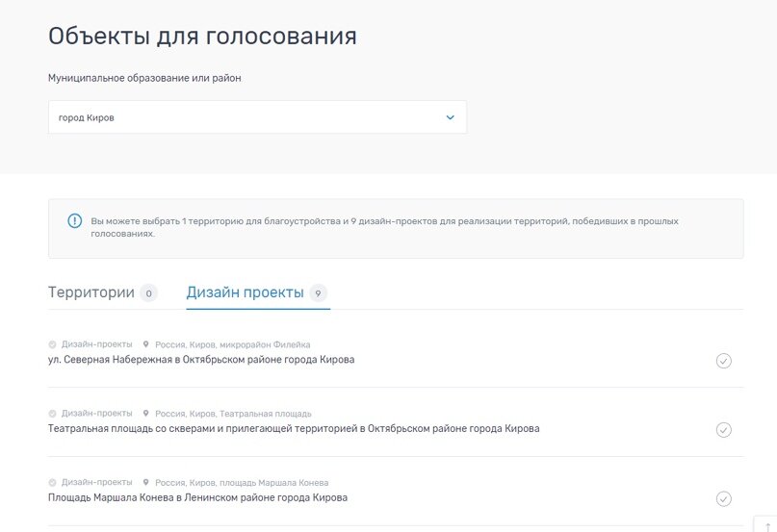Open Площадь Маршала Конева в Ленинском районе project

pos(197,497)
